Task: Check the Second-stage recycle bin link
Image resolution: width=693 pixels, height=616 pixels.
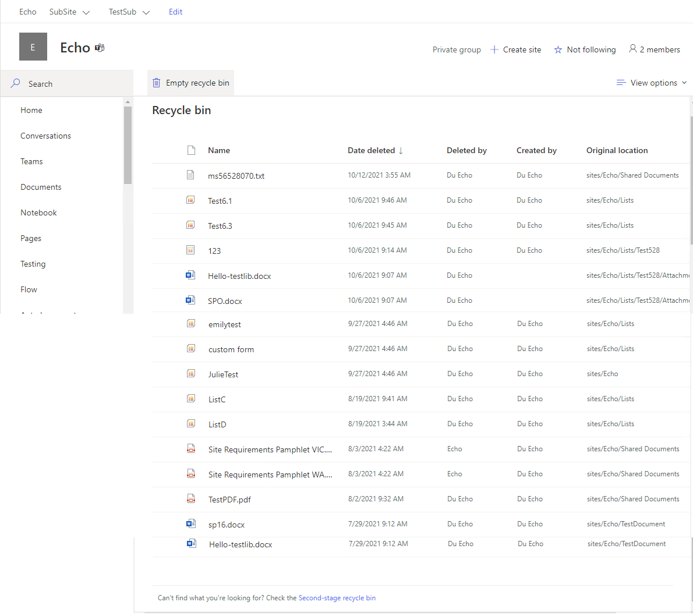Action: 338,598
